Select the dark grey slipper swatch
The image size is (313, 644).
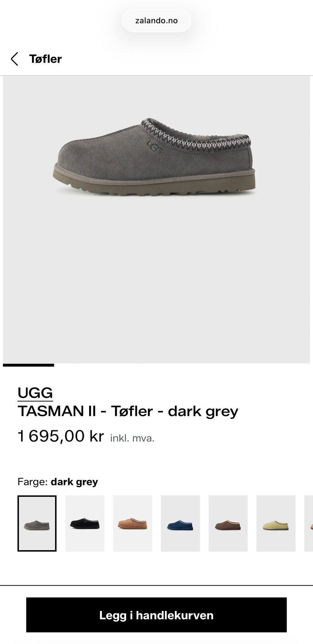[37, 523]
